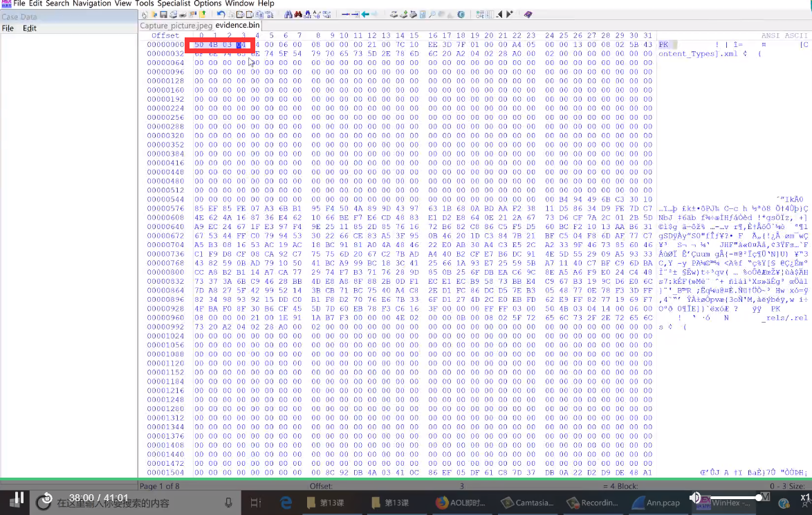Select offset row 00000032
The image size is (812, 515).
point(165,53)
